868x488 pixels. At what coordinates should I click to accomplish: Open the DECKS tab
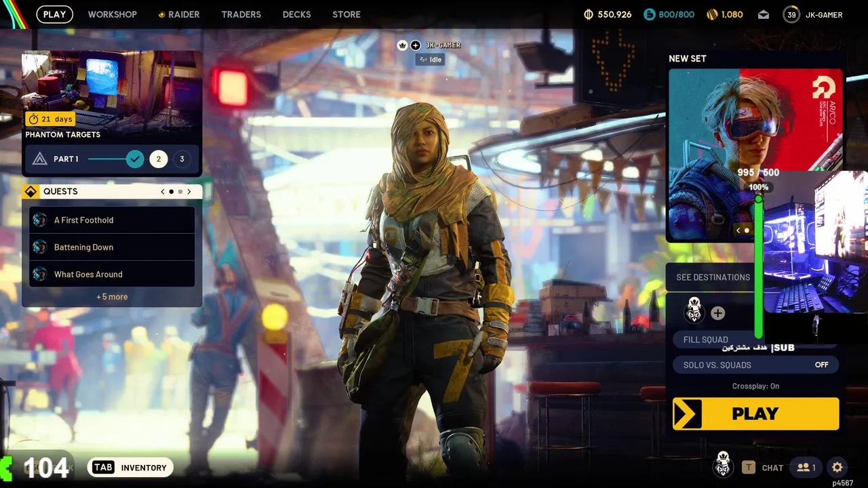[x=296, y=14]
